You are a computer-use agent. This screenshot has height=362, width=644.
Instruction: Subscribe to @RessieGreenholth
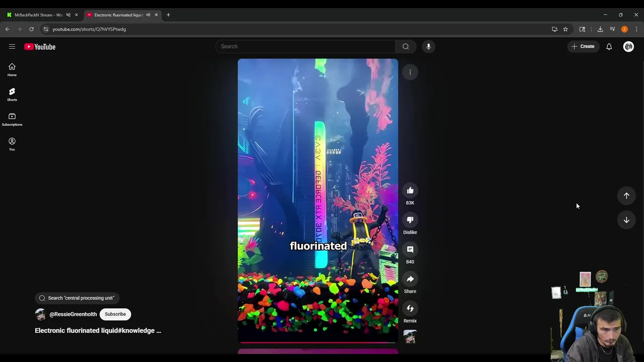(x=115, y=314)
